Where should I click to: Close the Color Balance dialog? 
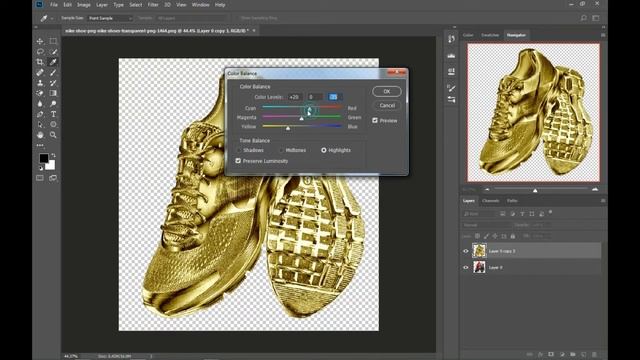(x=396, y=73)
